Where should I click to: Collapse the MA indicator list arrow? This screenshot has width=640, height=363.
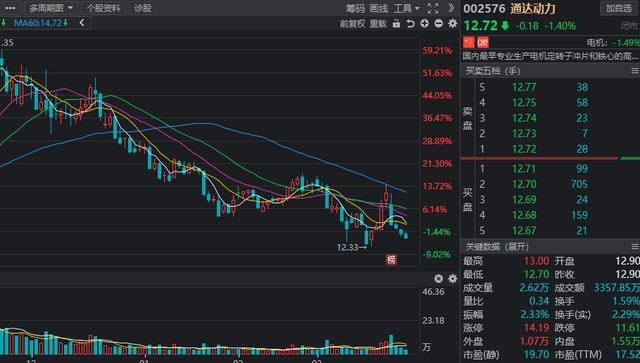[82, 23]
